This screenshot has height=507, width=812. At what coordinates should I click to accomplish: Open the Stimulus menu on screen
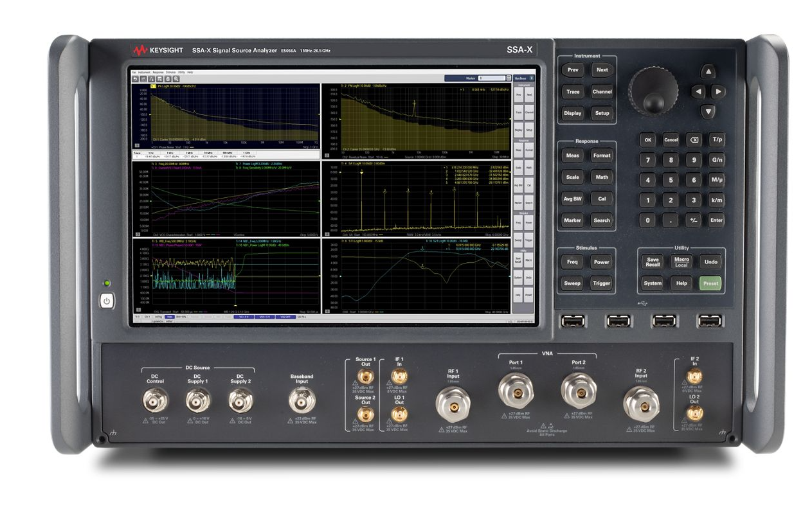click(170, 72)
